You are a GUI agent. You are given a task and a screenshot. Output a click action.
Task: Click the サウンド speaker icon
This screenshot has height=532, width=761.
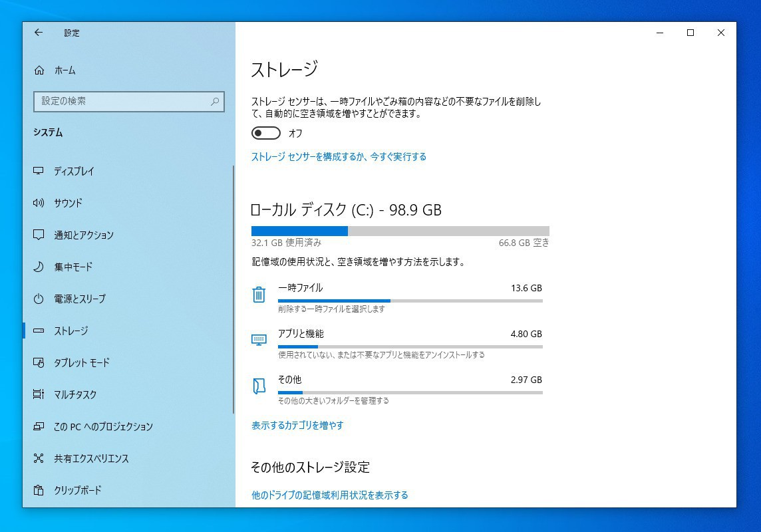(x=39, y=203)
